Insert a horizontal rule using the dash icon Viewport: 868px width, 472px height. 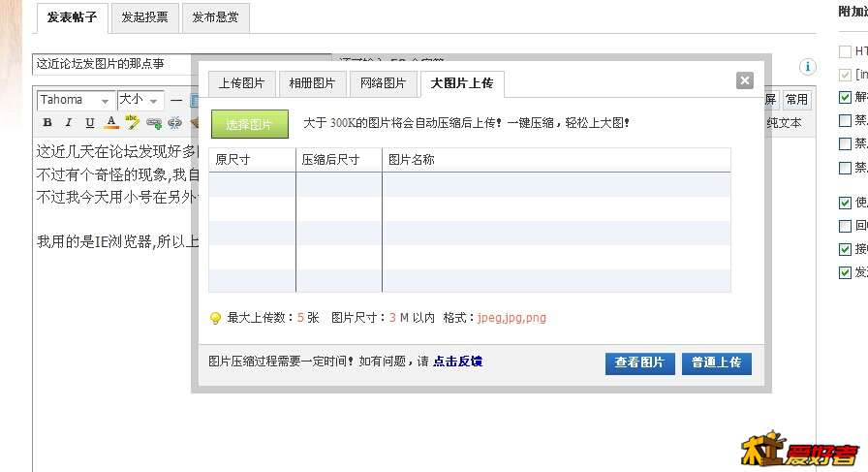click(176, 100)
